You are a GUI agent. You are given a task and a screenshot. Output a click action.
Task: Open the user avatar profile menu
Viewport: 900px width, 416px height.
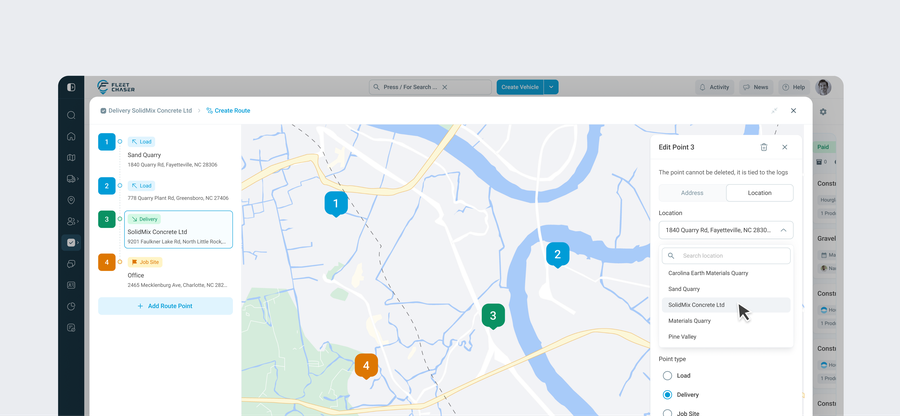pos(823,87)
